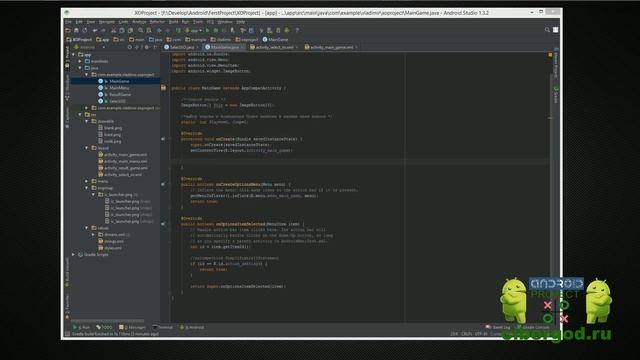
Task: Click the search everywhere magnifier icon
Action: pos(547,30)
